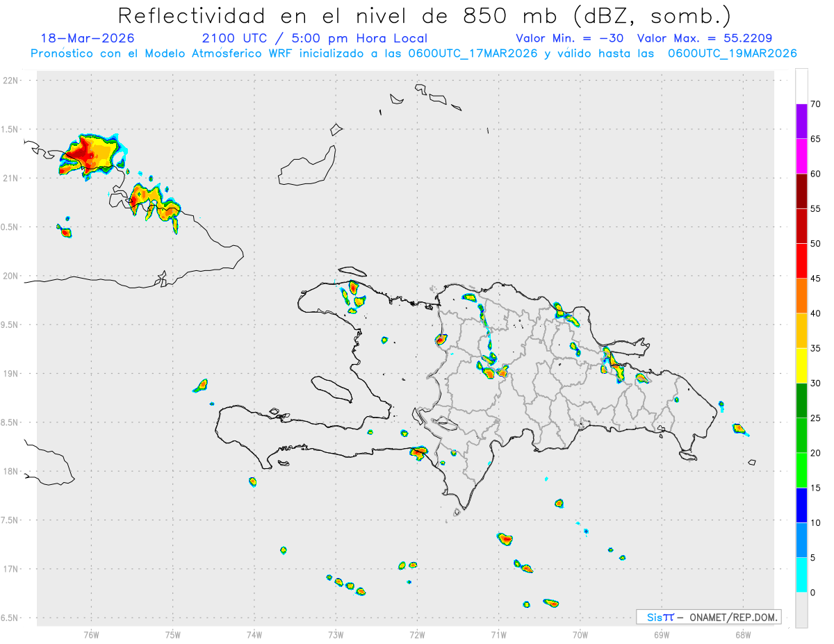Click the Great Inagua island outline near 73.5W

click(307, 167)
